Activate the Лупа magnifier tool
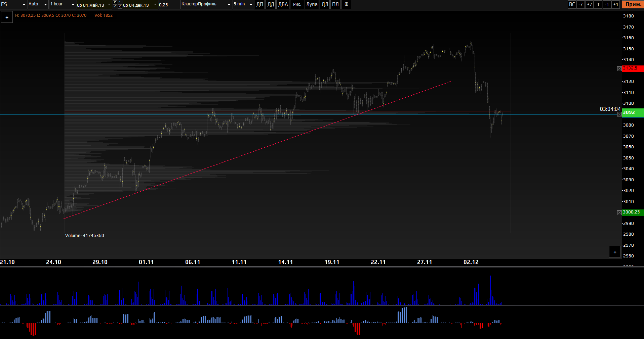This screenshot has width=644, height=339. point(312,4)
